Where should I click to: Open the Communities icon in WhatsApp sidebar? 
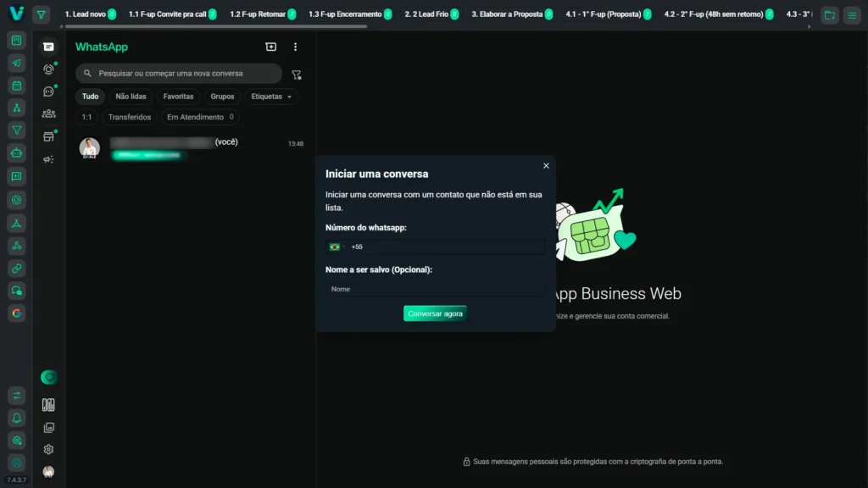pos(48,114)
